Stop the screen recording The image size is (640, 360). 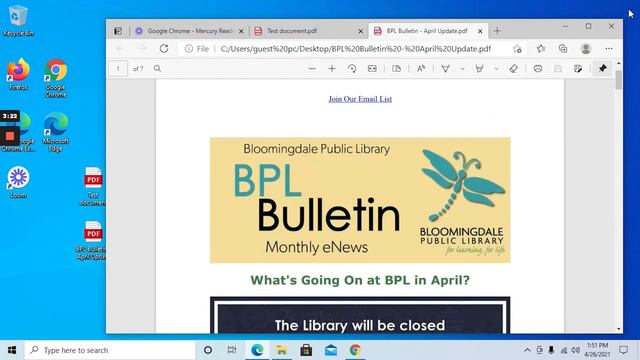(x=10, y=136)
